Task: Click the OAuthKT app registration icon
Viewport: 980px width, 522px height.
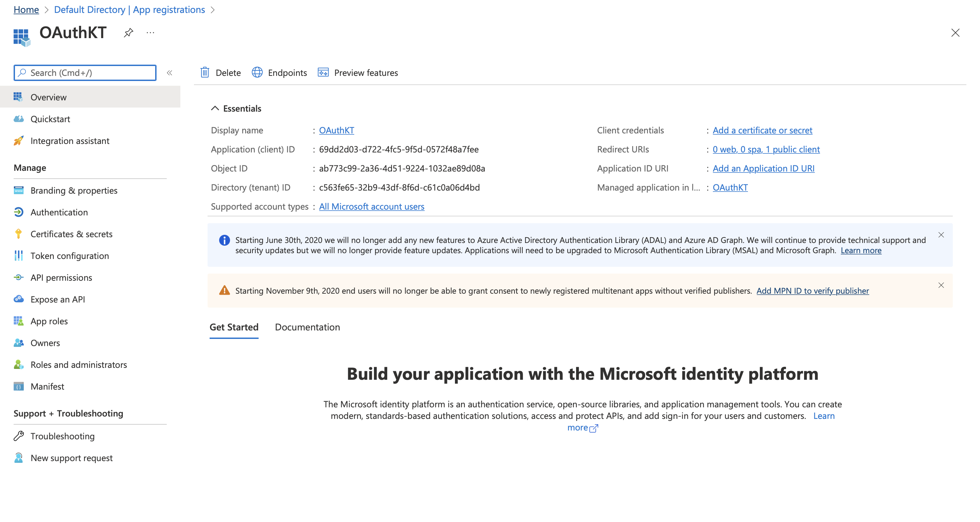Action: (22, 38)
